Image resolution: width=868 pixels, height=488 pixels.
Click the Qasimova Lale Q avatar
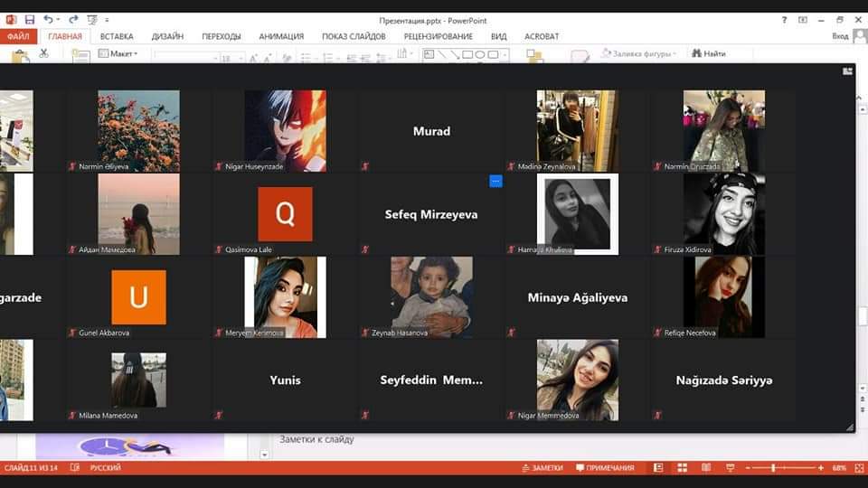[x=285, y=214]
